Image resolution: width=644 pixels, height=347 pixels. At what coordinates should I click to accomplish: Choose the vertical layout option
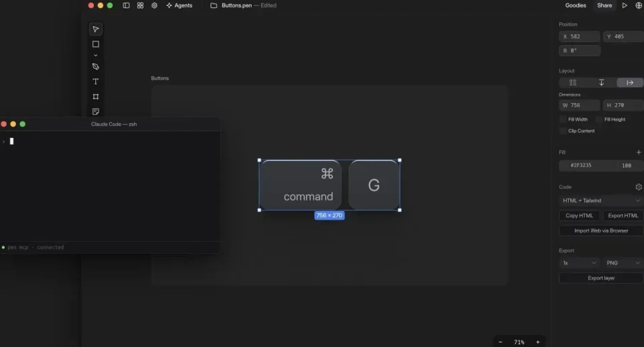[601, 82]
